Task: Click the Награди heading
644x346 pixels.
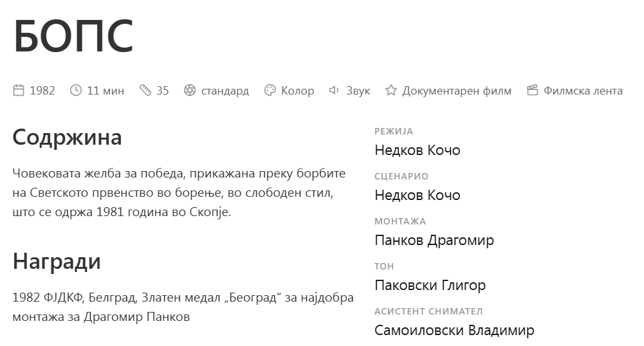Action: (x=57, y=262)
